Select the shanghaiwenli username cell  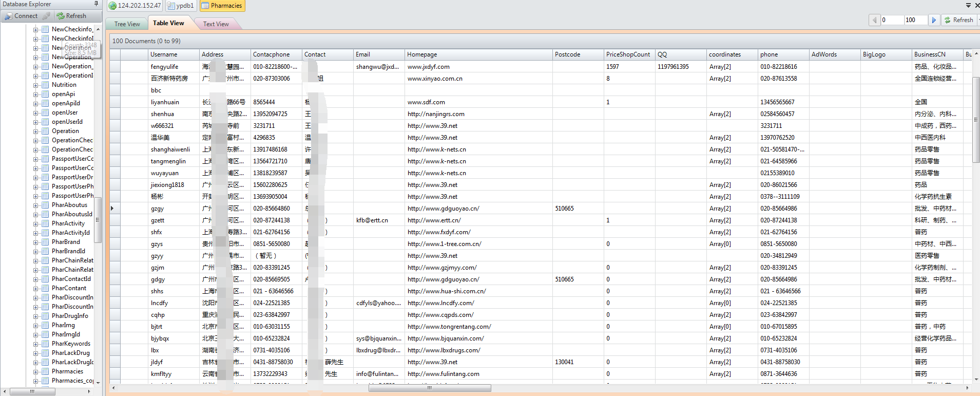point(174,149)
